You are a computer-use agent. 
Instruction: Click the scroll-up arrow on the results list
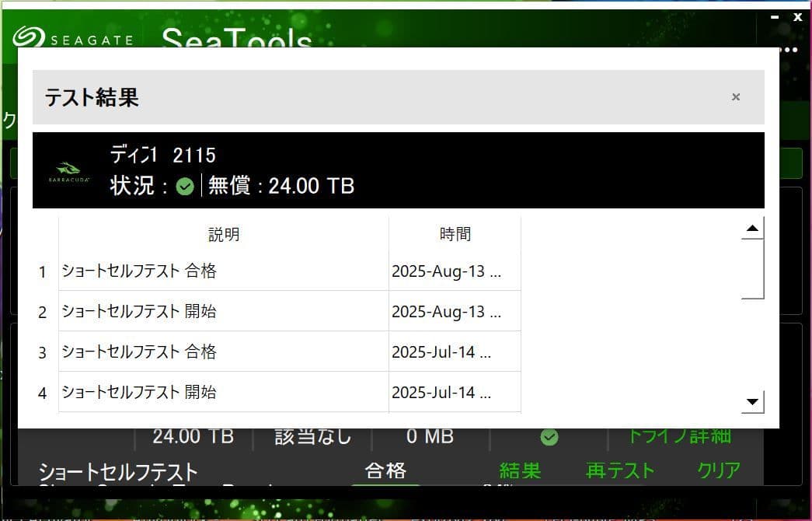[751, 227]
